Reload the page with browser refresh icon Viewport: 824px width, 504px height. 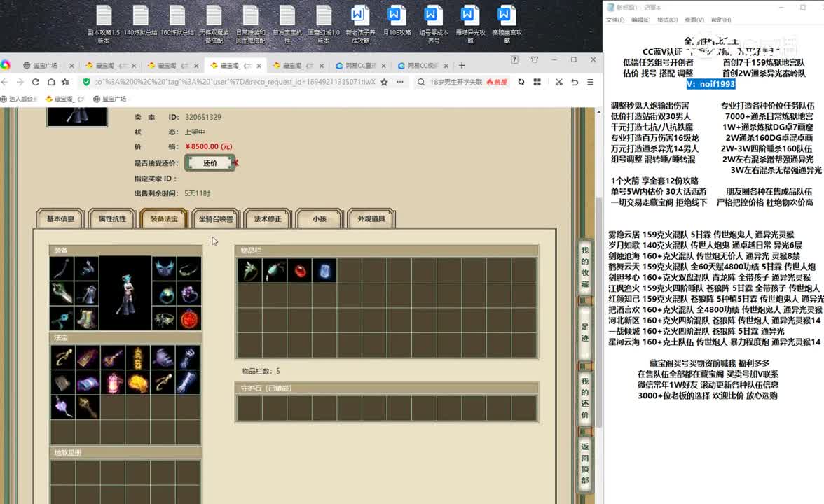(36, 82)
